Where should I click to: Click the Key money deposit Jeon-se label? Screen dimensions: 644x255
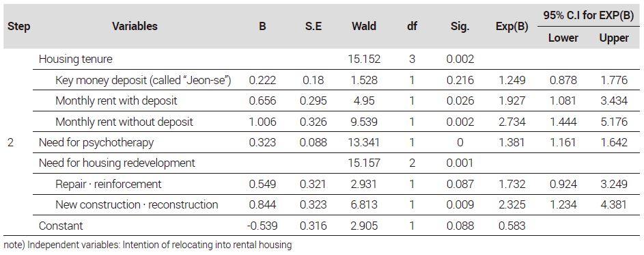click(x=143, y=80)
